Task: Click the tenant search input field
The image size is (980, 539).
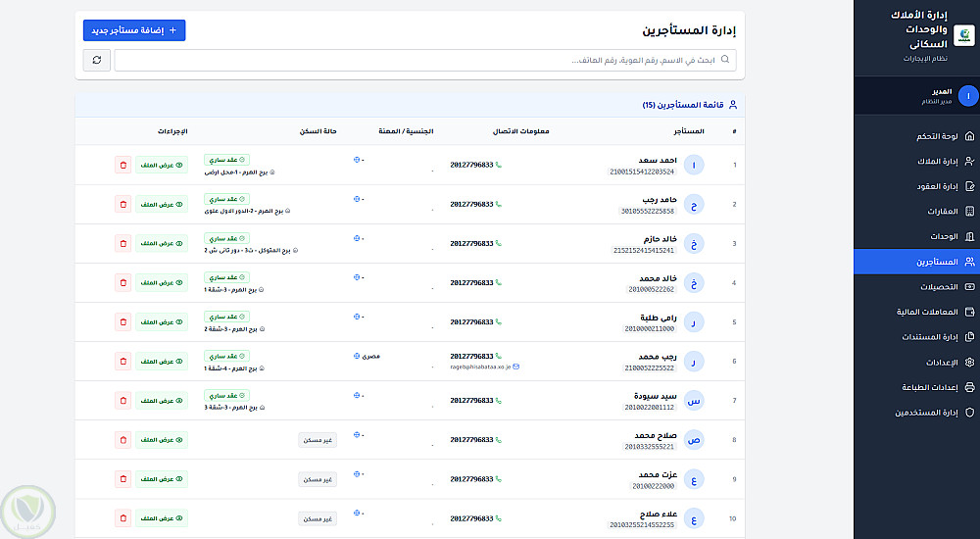Action: pos(421,61)
